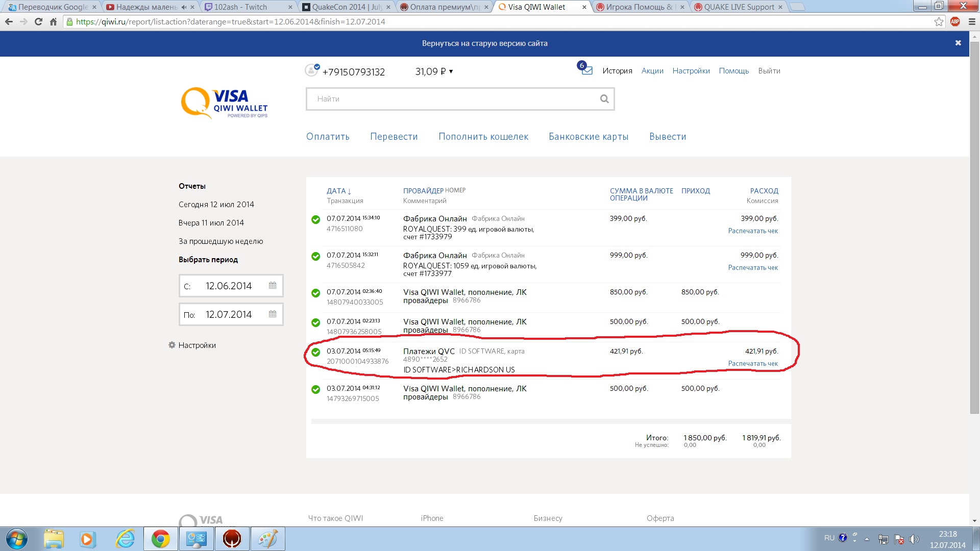980x551 pixels.
Task: Open the Бизнесу footer link
Action: [548, 518]
